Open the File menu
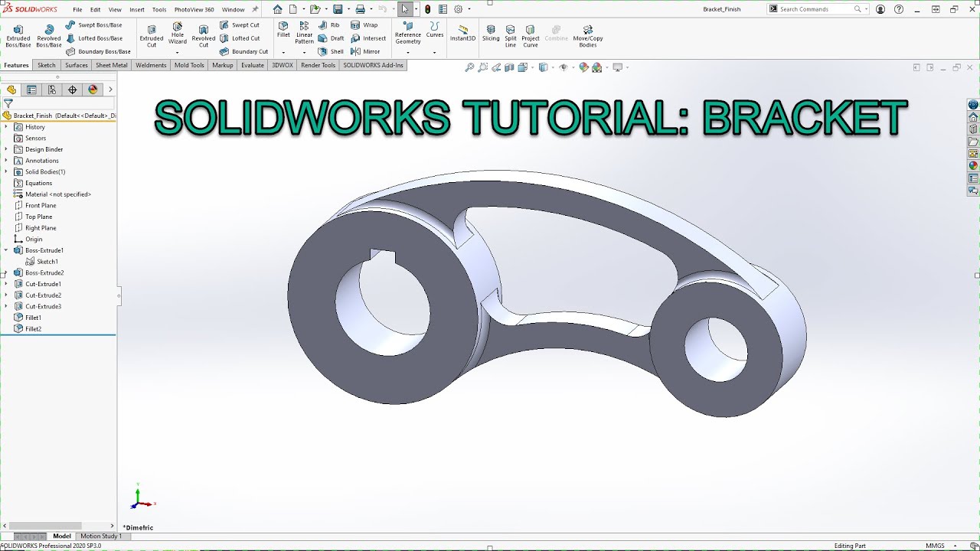This screenshot has height=551, width=980. (x=77, y=10)
